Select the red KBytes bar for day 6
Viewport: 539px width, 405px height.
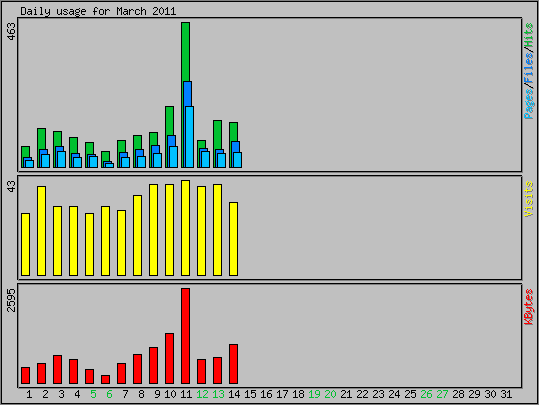(105, 379)
